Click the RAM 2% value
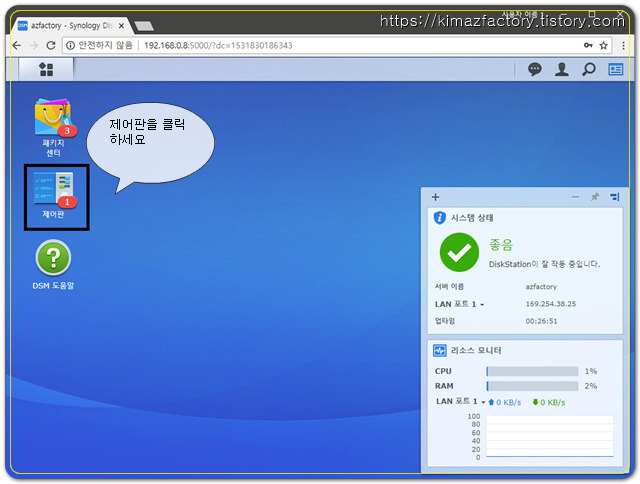Screen dimensions: 640x484 [591, 386]
